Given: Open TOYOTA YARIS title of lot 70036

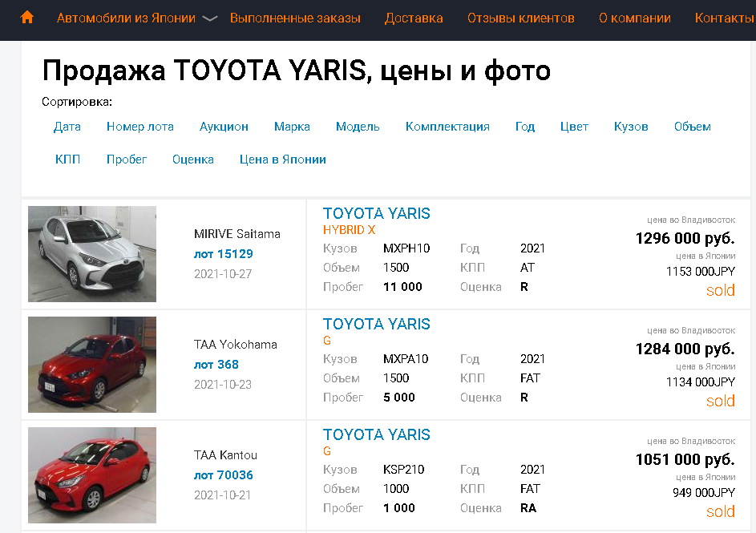Looking at the screenshot, I should [376, 434].
